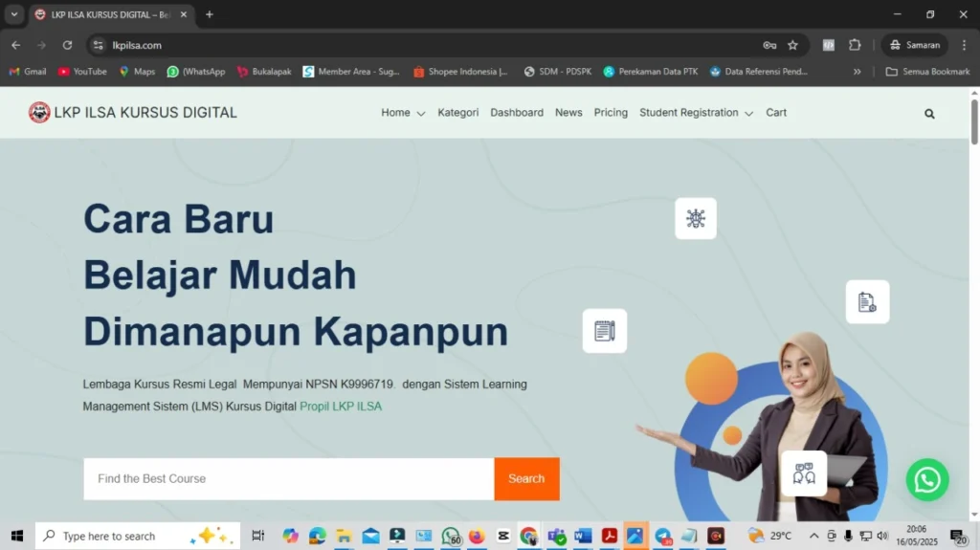Click the orange Search button

[527, 479]
